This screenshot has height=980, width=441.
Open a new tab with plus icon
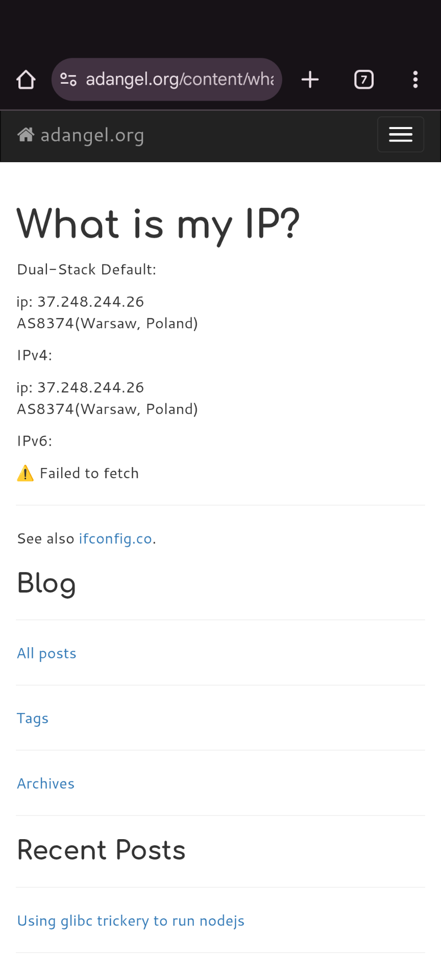pos(310,80)
